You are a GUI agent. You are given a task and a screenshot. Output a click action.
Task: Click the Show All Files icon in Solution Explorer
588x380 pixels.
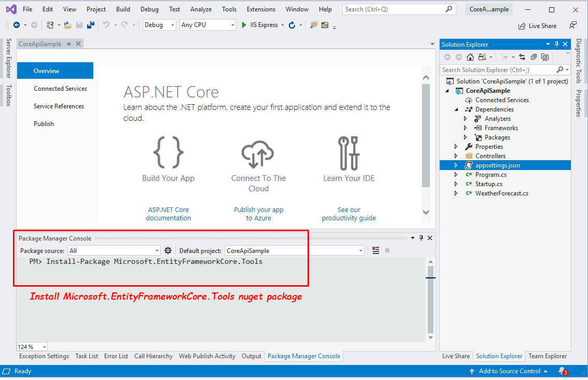coord(545,57)
